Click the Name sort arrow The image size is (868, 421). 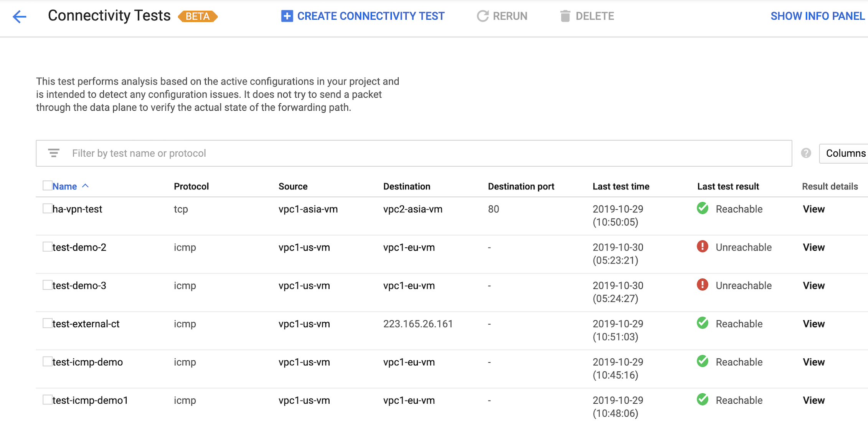[86, 186]
